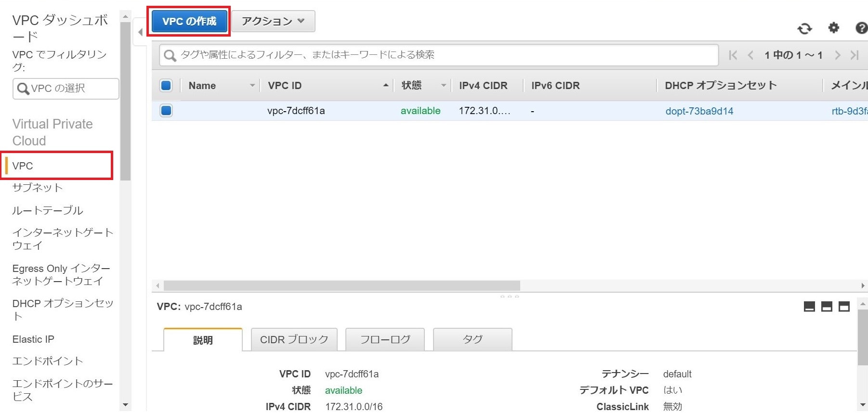This screenshot has width=868, height=413.
Task: Open the dopt-73ba9d14 DHCP options link
Action: point(699,111)
